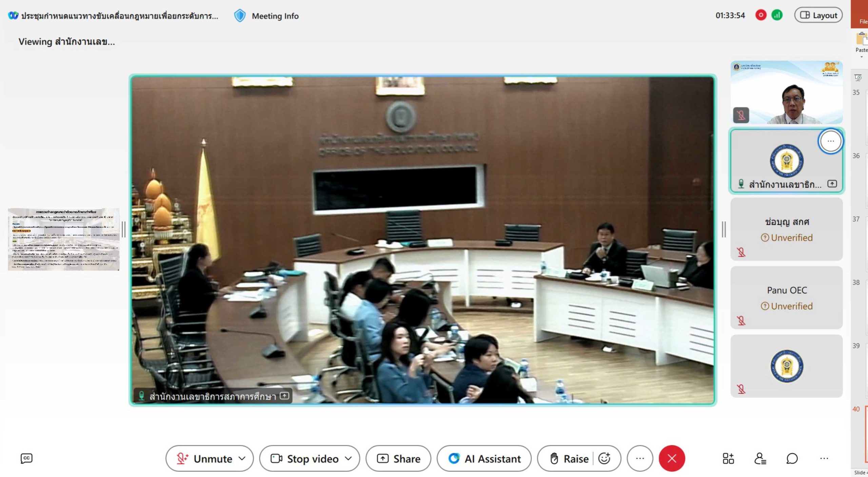Open closed captions icon
Image resolution: width=868 pixels, height=477 pixels.
(26, 458)
